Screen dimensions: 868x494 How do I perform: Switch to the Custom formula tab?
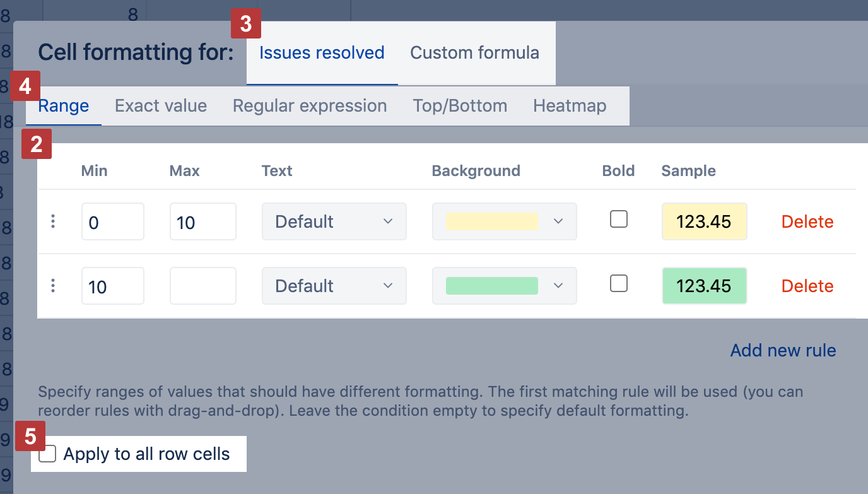click(x=474, y=52)
